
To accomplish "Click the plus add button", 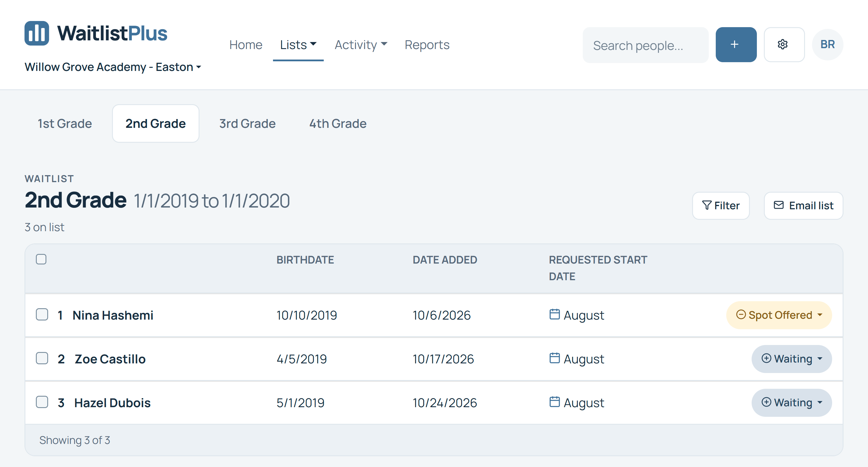I will point(736,44).
